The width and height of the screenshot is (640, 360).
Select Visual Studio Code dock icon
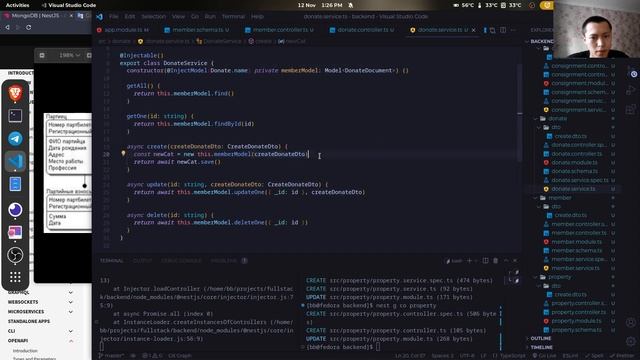click(x=15, y=162)
